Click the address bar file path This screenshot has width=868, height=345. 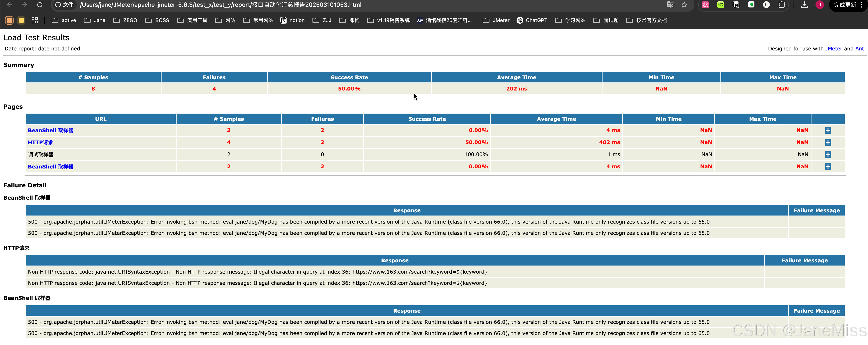coord(221,5)
